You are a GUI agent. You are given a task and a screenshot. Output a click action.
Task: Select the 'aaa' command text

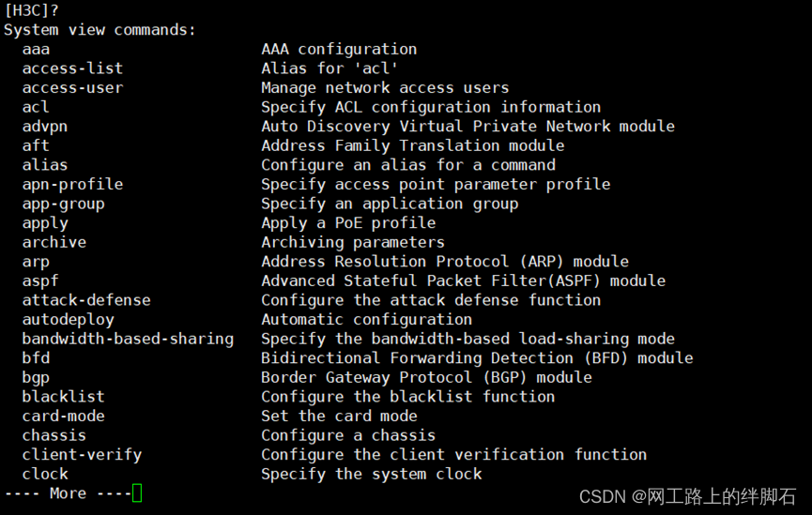point(36,49)
